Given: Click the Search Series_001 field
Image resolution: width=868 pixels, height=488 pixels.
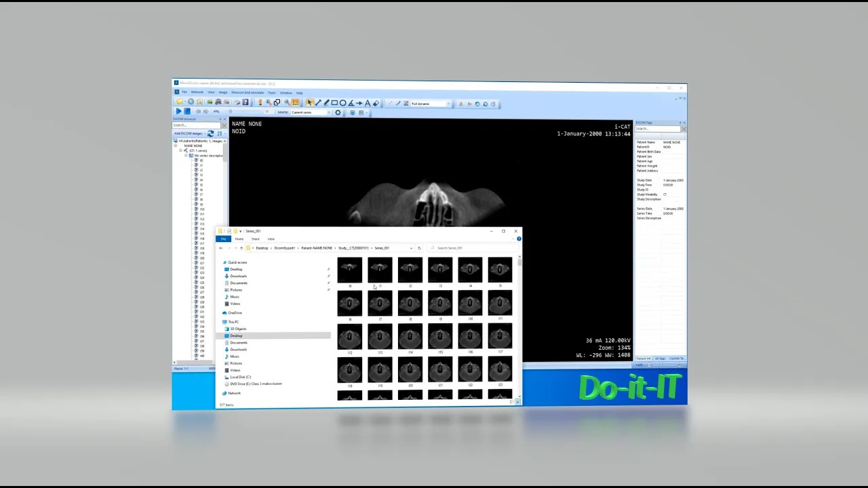Looking at the screenshot, I should (x=471, y=248).
